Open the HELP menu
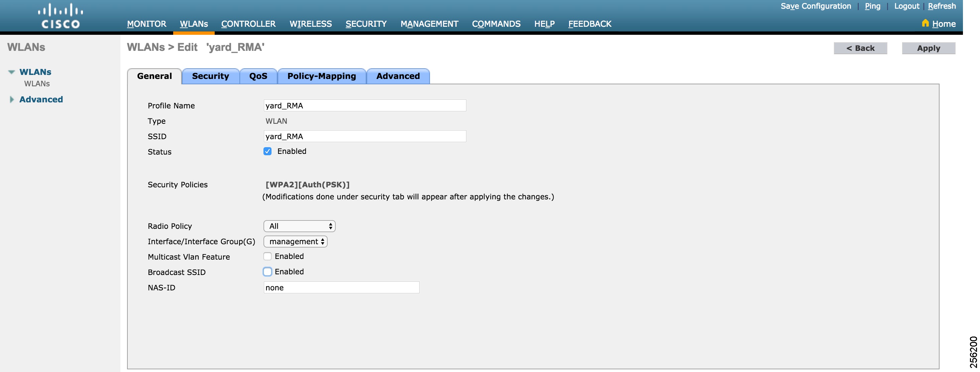Screen dimensions: 980x372 (544, 24)
